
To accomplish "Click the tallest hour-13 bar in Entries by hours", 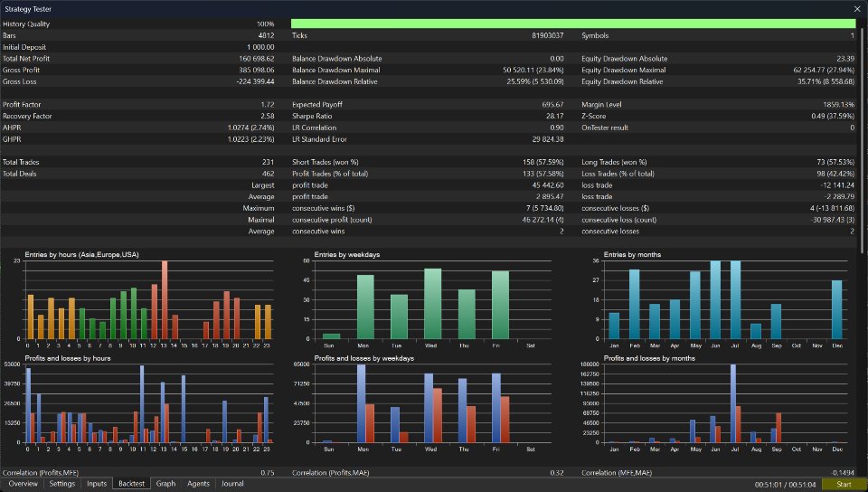I will (165, 299).
